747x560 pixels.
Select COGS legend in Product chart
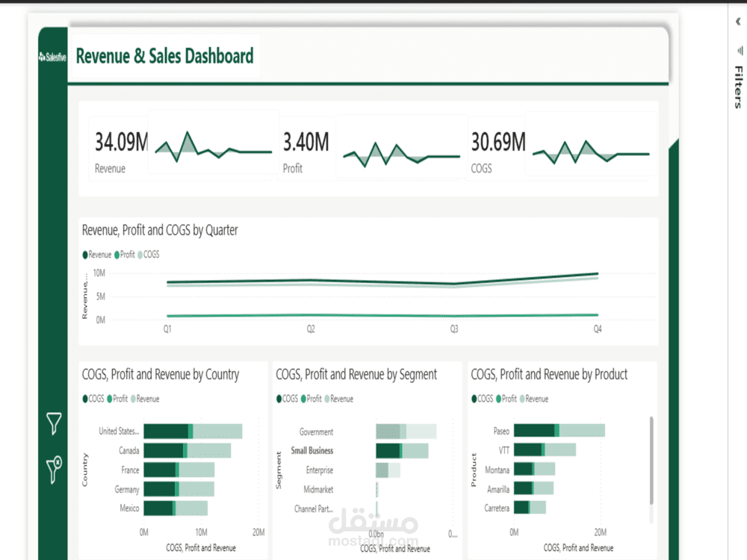483,399
